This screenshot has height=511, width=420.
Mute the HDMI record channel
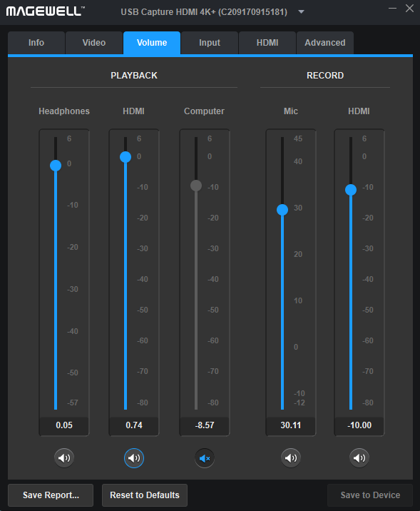click(359, 458)
